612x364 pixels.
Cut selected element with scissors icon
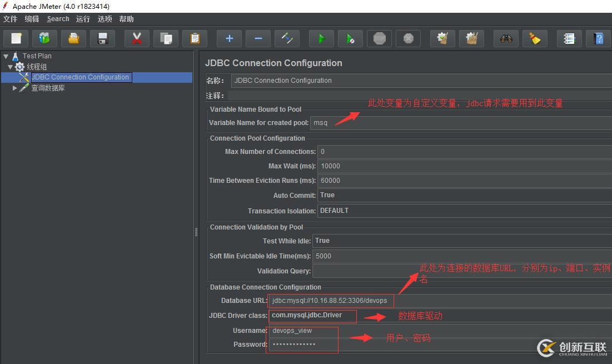coord(137,39)
